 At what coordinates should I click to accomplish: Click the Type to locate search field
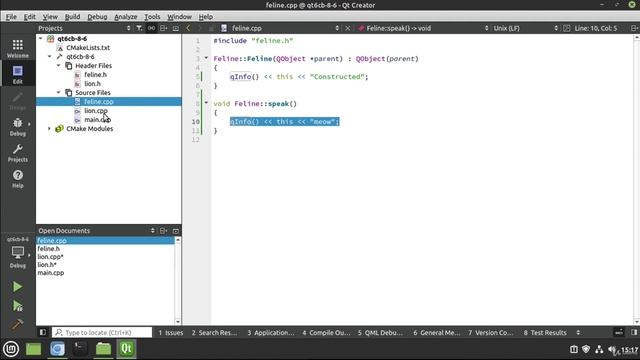pos(102,332)
